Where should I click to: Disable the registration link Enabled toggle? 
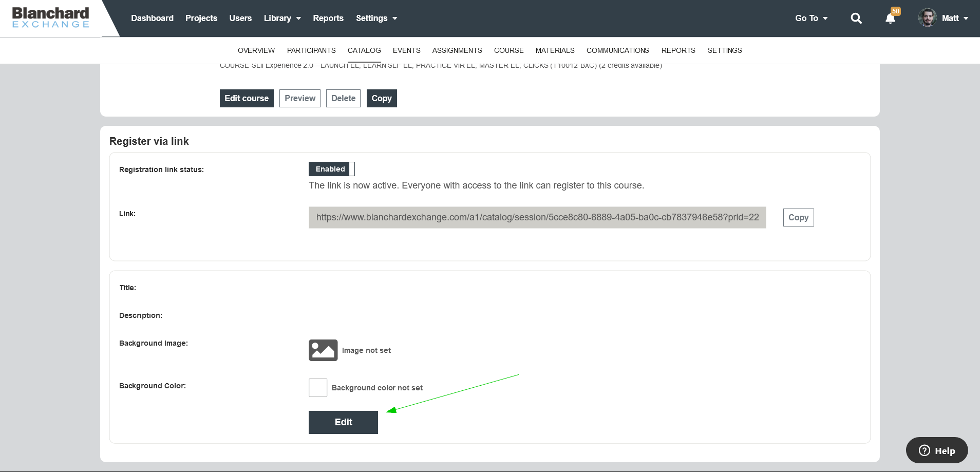coord(331,168)
